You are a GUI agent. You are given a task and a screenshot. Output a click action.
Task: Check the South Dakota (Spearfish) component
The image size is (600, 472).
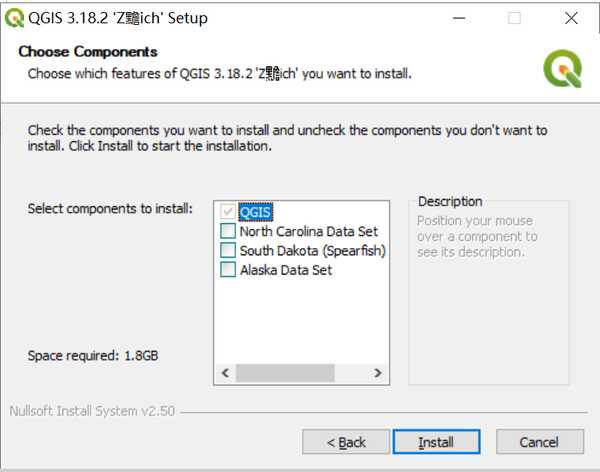pyautogui.click(x=228, y=251)
